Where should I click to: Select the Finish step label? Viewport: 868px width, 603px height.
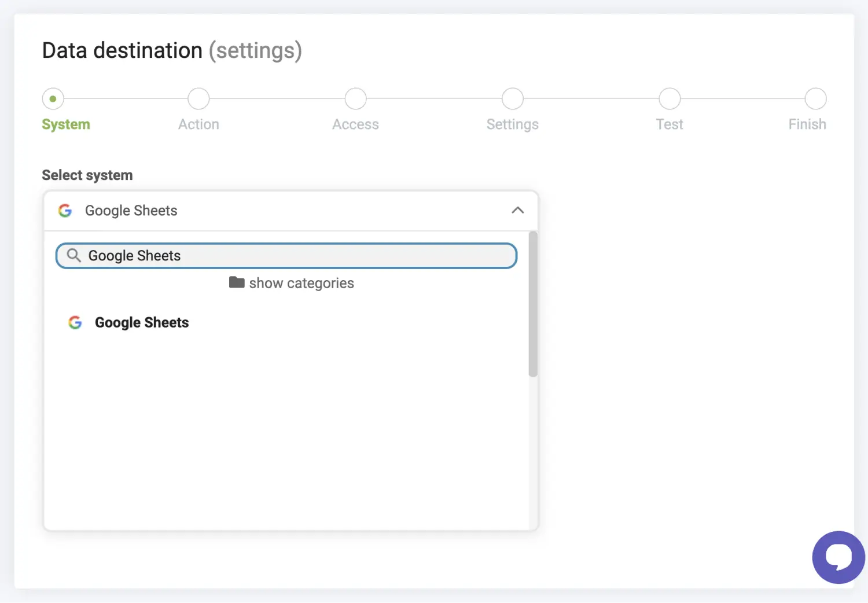pyautogui.click(x=807, y=124)
